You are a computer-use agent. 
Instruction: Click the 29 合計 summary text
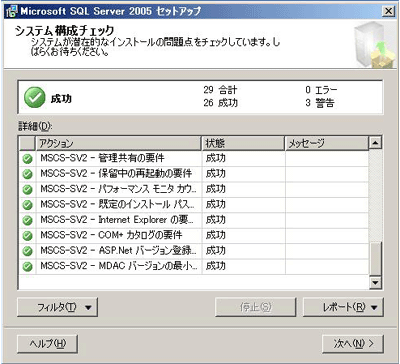click(220, 90)
